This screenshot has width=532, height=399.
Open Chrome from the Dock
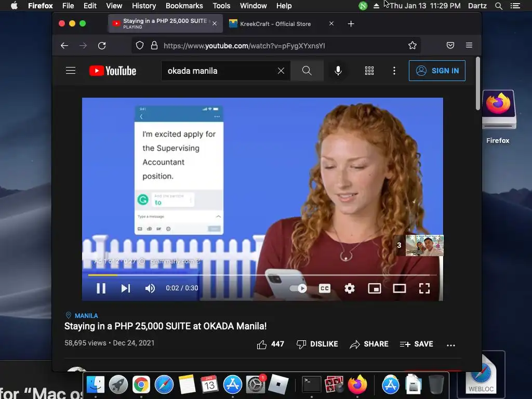(141, 384)
